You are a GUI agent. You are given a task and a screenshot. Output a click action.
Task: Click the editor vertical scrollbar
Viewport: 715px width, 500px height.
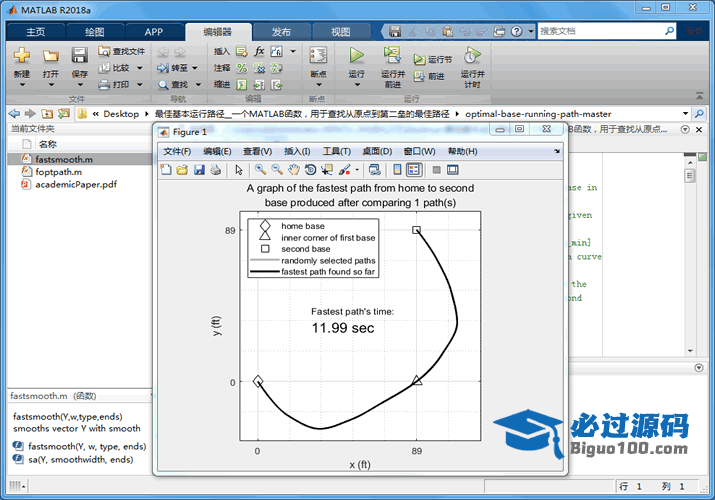tap(690, 258)
